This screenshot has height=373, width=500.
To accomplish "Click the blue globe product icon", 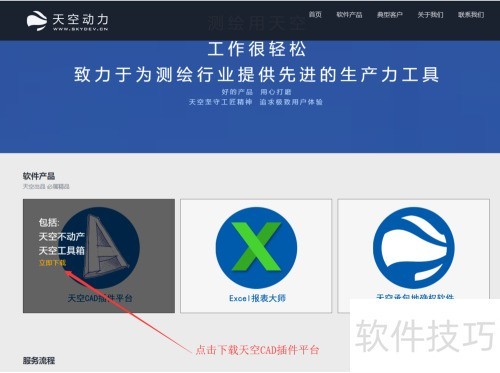I will [414, 248].
